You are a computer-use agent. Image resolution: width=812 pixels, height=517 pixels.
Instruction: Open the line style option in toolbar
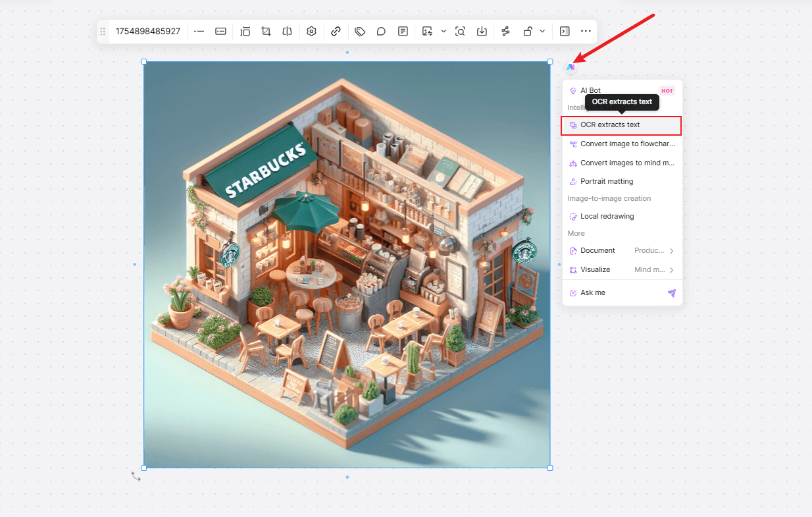[x=199, y=31]
